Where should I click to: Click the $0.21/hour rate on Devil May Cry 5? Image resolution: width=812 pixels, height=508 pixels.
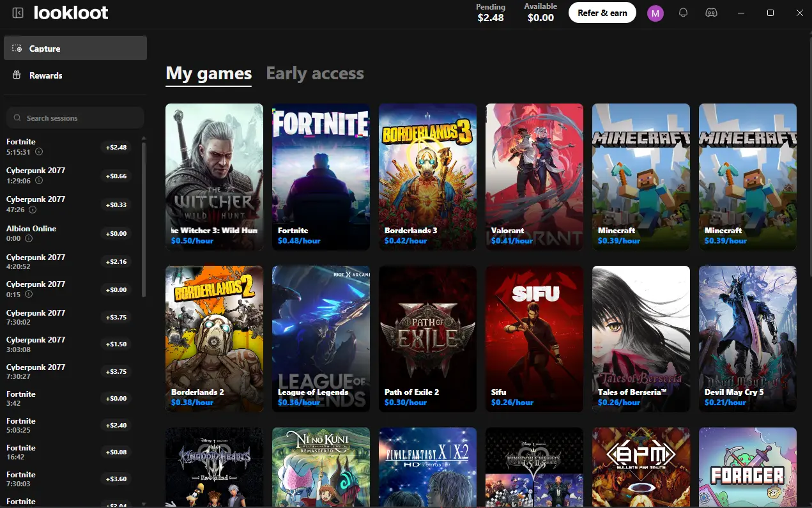725,403
